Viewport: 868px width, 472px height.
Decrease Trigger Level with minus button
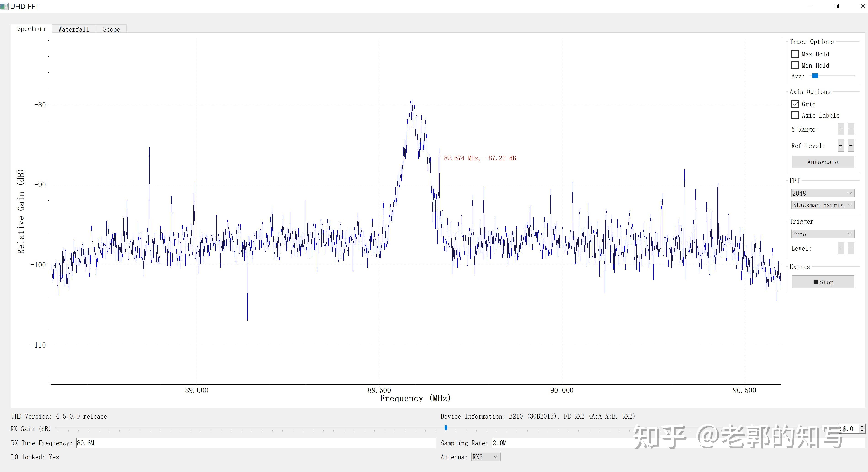click(x=851, y=248)
